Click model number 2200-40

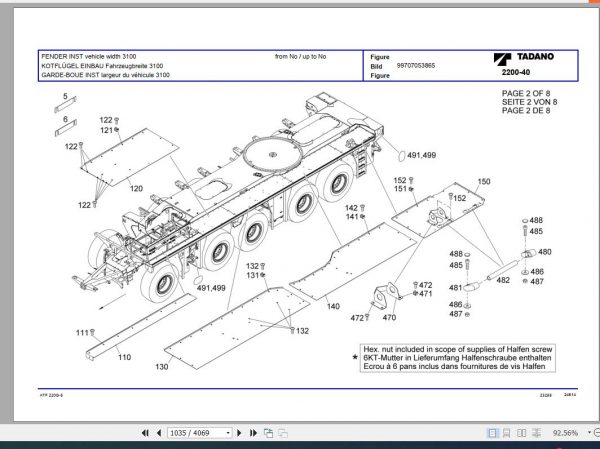pyautogui.click(x=516, y=72)
